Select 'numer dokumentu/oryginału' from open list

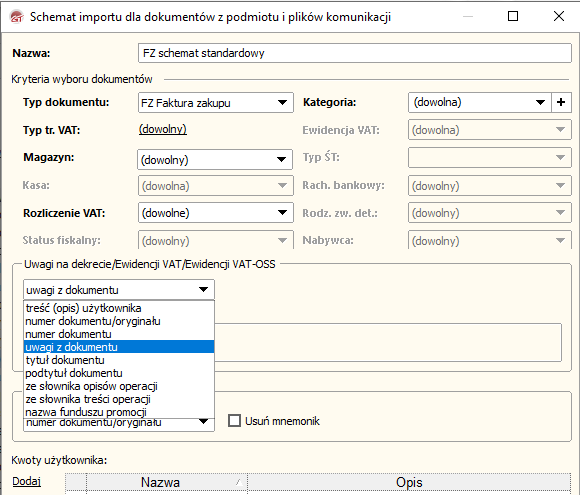pyautogui.click(x=119, y=321)
